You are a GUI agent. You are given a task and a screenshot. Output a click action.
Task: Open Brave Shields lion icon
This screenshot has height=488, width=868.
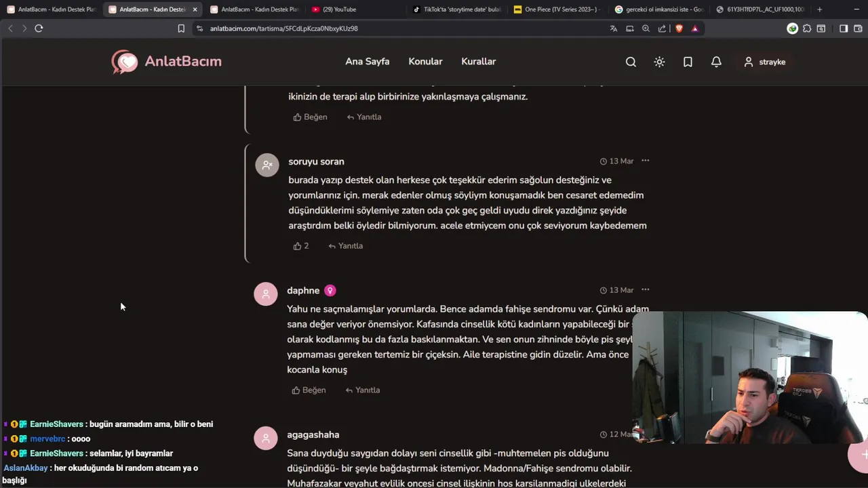(679, 28)
